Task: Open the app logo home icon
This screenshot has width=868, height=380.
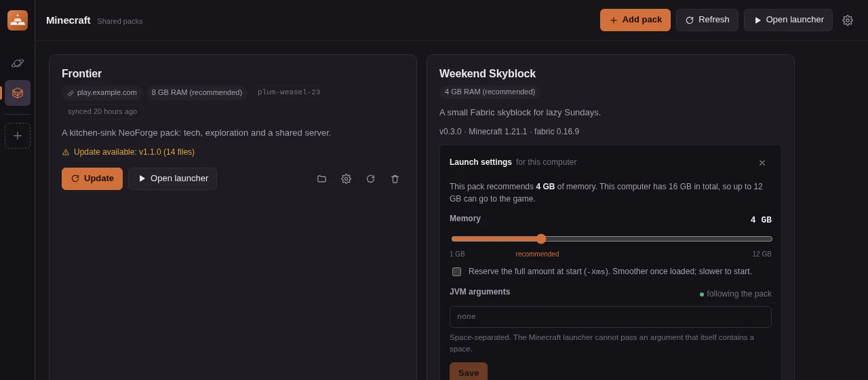Action: [x=18, y=20]
